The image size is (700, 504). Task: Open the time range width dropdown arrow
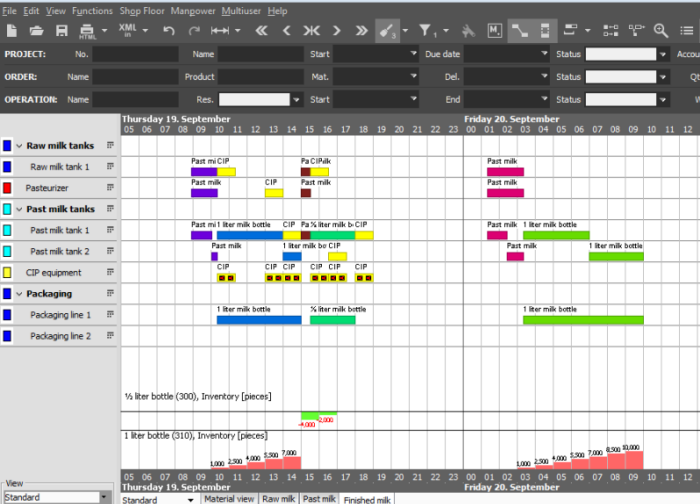[238, 31]
